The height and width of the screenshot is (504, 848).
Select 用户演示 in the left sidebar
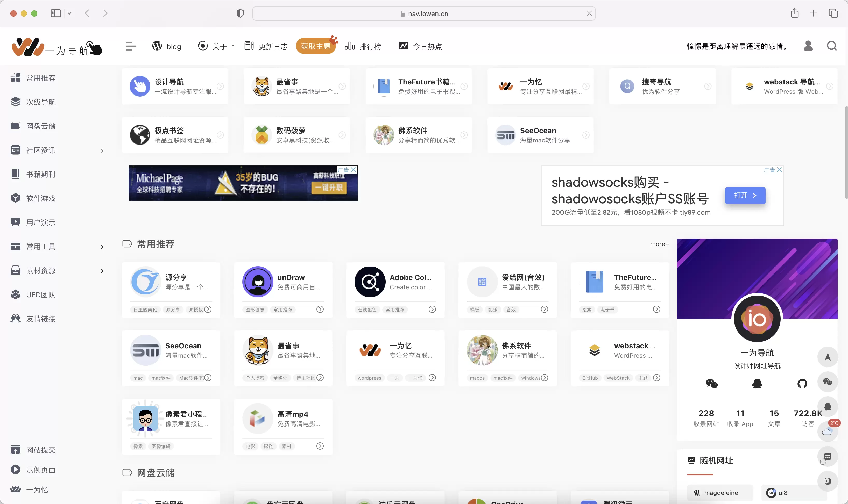click(33, 222)
